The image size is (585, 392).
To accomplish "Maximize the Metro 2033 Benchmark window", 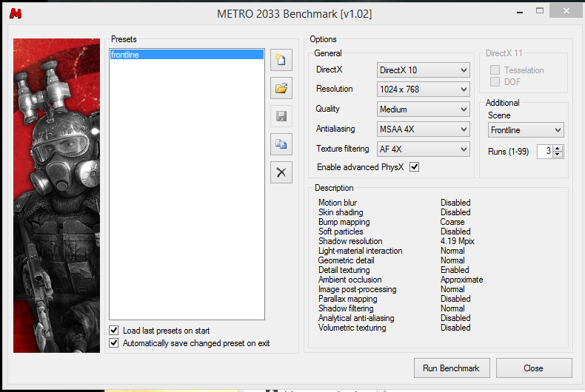I will (540, 11).
